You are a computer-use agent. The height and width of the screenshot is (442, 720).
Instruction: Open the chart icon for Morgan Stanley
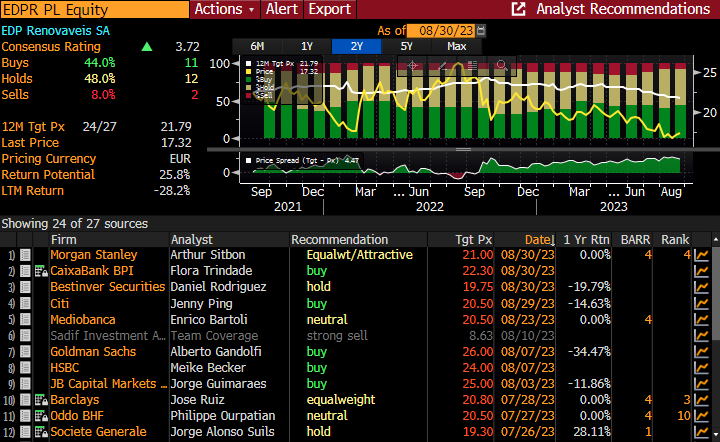click(x=703, y=256)
